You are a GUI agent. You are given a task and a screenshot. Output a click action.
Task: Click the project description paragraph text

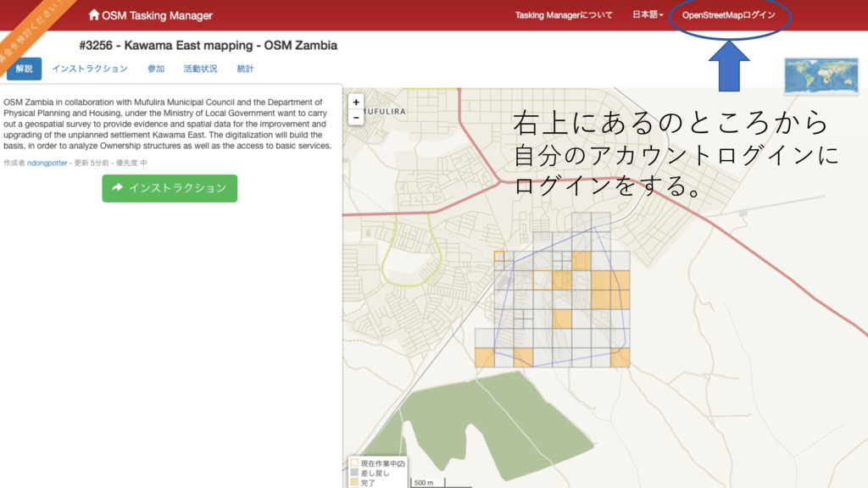(x=168, y=124)
